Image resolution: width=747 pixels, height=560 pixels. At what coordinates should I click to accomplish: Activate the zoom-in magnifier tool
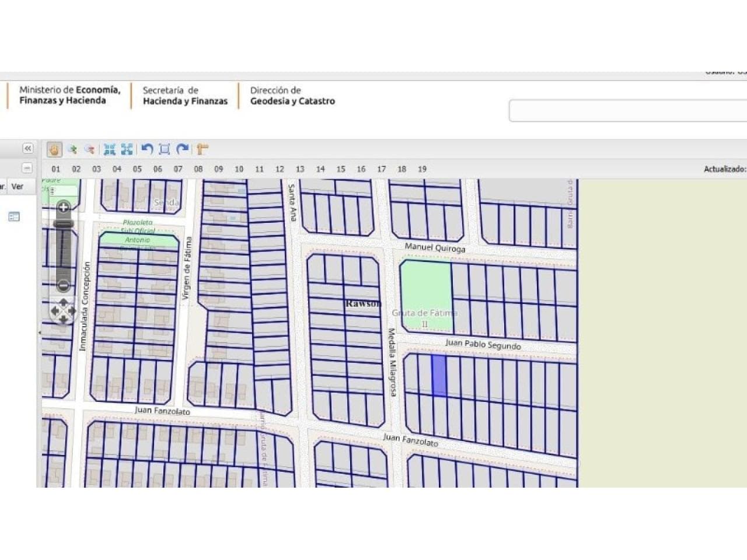(x=72, y=149)
